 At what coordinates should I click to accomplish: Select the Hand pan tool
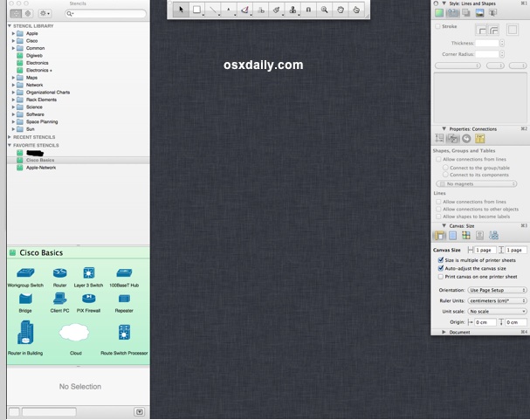click(341, 10)
